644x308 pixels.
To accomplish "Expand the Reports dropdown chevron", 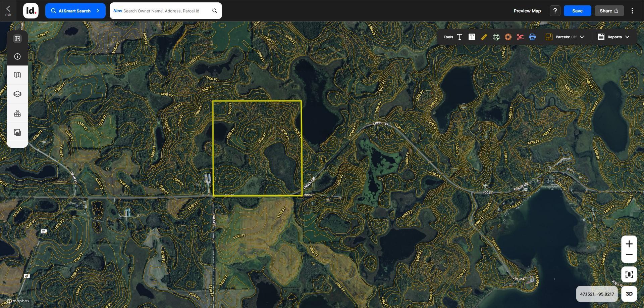I will coord(627,37).
